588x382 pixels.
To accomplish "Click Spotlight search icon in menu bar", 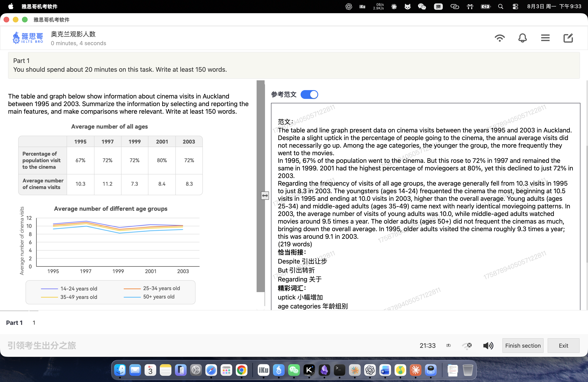I will [501, 6].
